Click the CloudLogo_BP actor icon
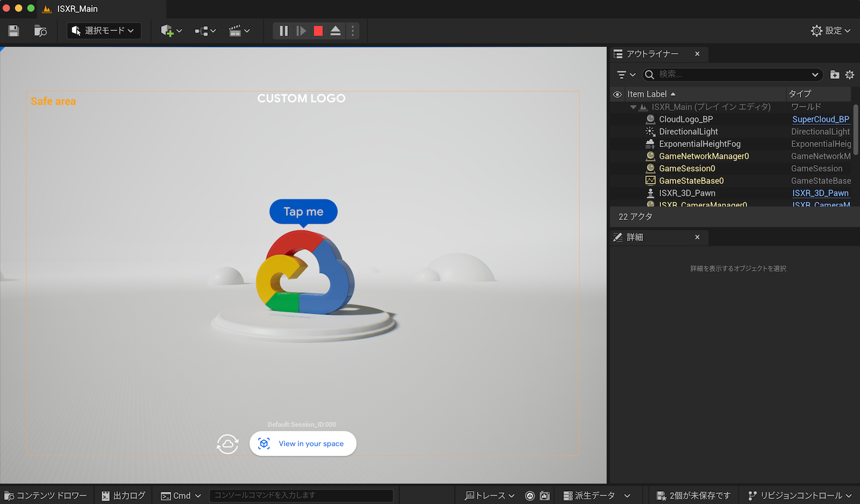The width and height of the screenshot is (860, 504). (x=650, y=119)
